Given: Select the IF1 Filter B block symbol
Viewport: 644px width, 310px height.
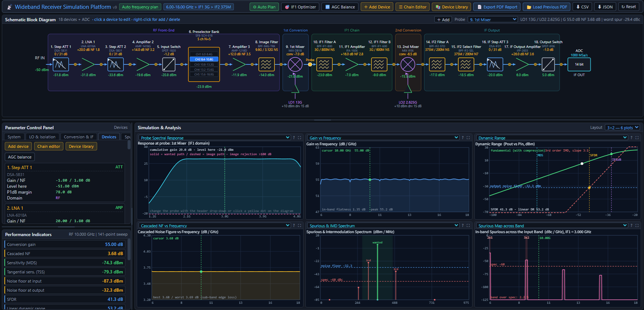Looking at the screenshot, I should click(x=379, y=64).
